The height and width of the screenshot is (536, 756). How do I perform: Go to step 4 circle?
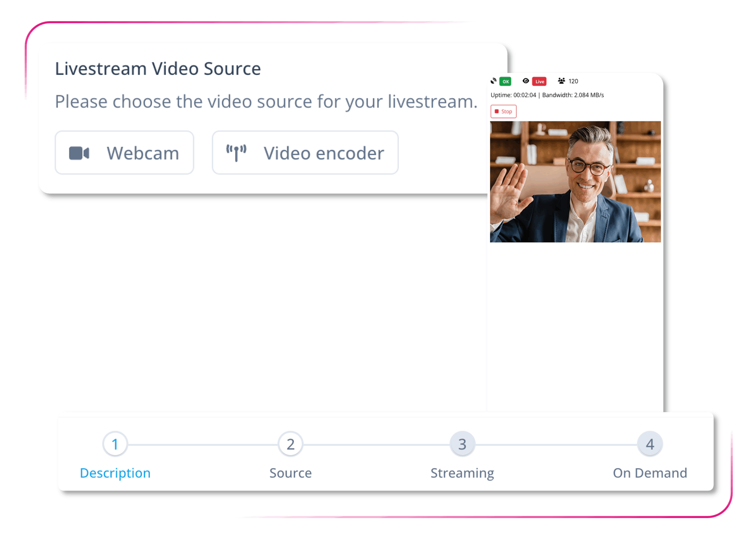[x=650, y=444]
